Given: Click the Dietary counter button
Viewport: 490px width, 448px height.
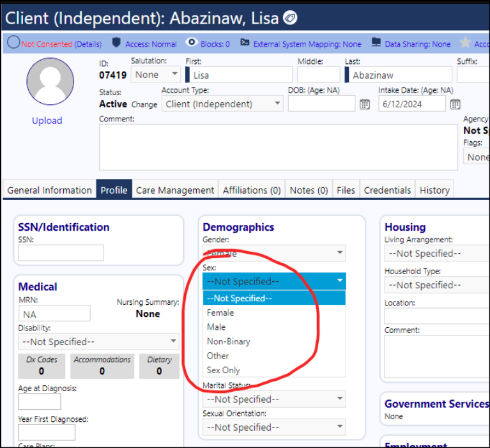Looking at the screenshot, I should pos(159,366).
